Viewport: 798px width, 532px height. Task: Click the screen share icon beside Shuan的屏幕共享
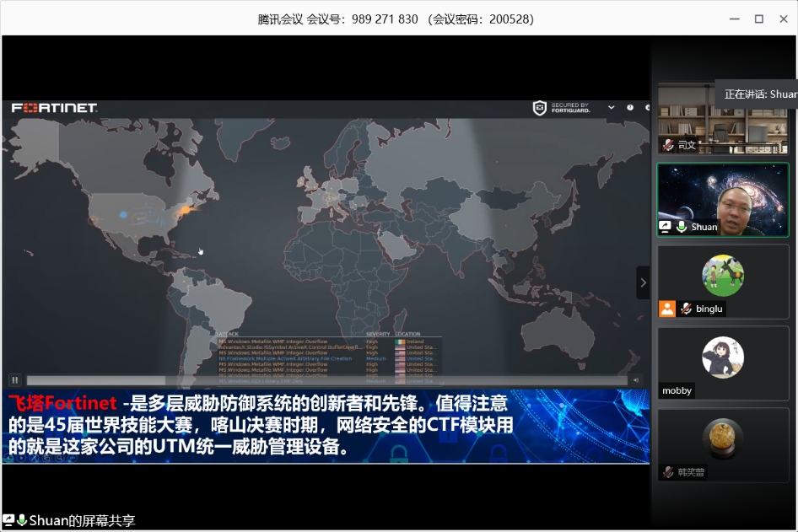(x=8, y=520)
